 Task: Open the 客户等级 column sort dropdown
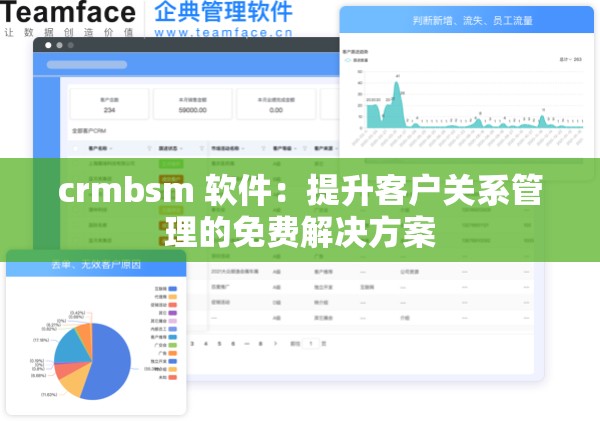(295, 148)
